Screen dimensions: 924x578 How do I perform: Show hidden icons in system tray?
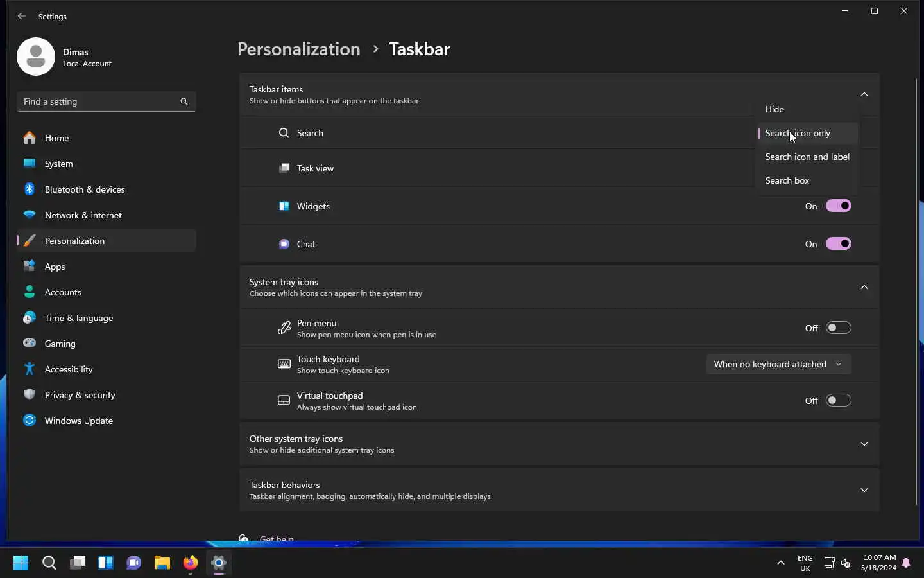point(781,563)
